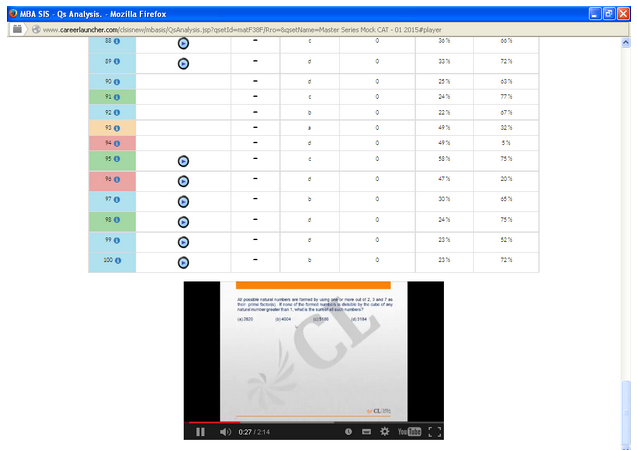Open the video on YouTube via logo
The width and height of the screenshot is (637, 450).
coord(409,431)
